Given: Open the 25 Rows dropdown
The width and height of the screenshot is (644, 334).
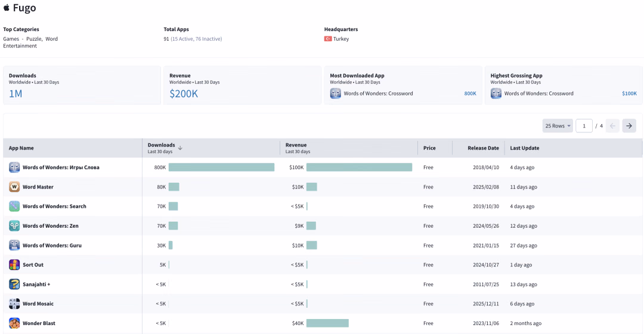Looking at the screenshot, I should 558,126.
